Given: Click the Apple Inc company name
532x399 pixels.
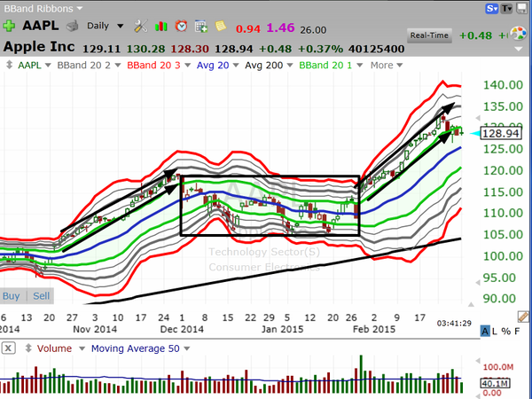Looking at the screenshot, I should pyautogui.click(x=39, y=46).
